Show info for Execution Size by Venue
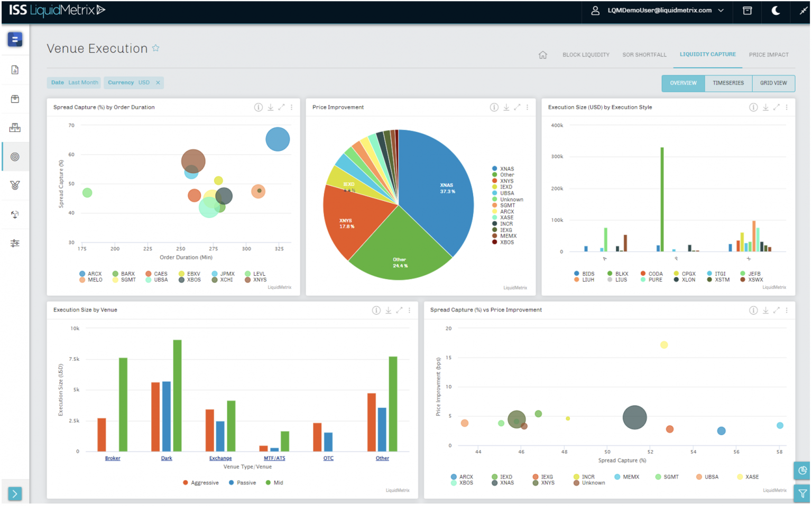The width and height of the screenshot is (812, 506). (376, 311)
